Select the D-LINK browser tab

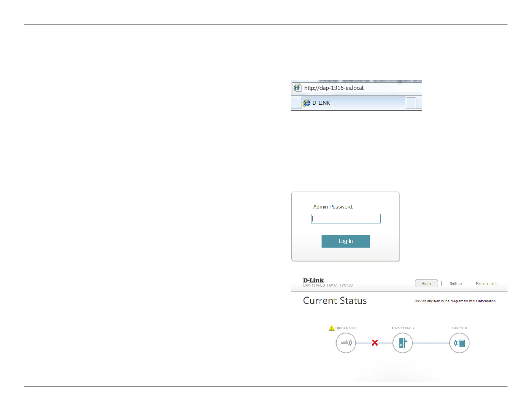click(x=353, y=103)
